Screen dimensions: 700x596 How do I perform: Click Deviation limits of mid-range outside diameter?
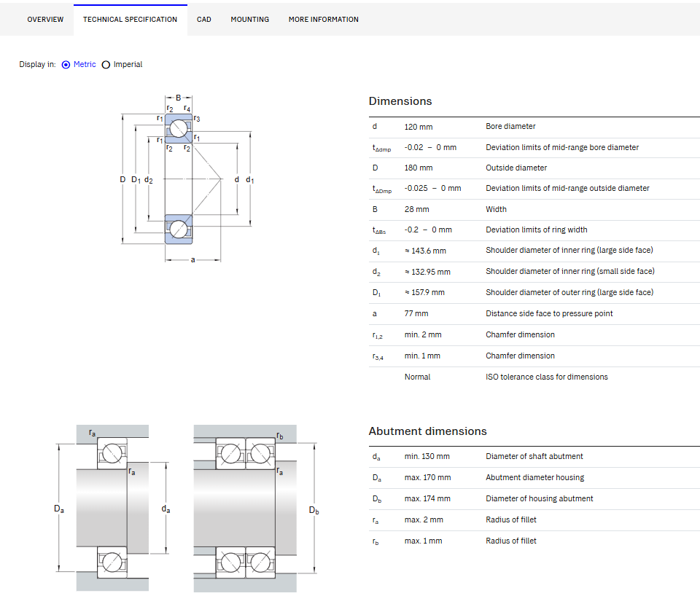567,189
